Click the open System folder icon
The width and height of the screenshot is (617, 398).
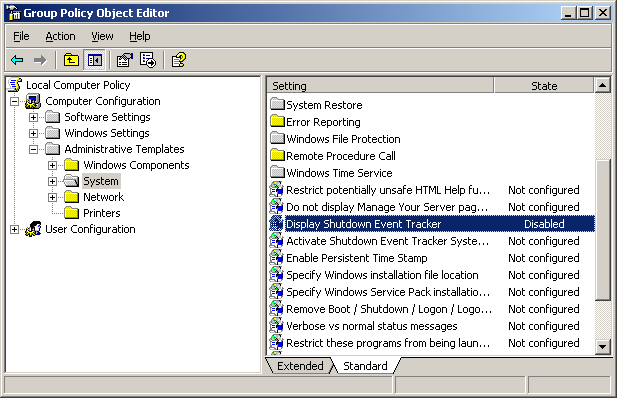click(x=71, y=181)
